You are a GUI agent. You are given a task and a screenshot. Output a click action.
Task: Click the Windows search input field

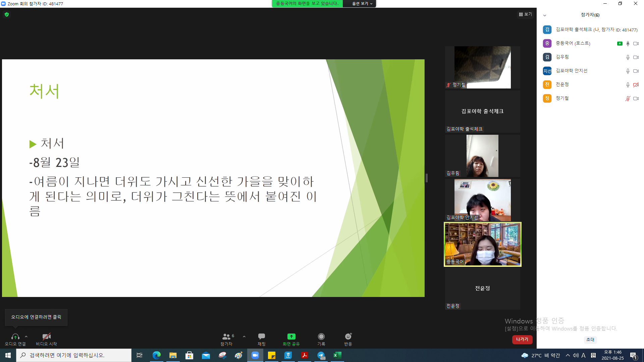click(x=74, y=355)
